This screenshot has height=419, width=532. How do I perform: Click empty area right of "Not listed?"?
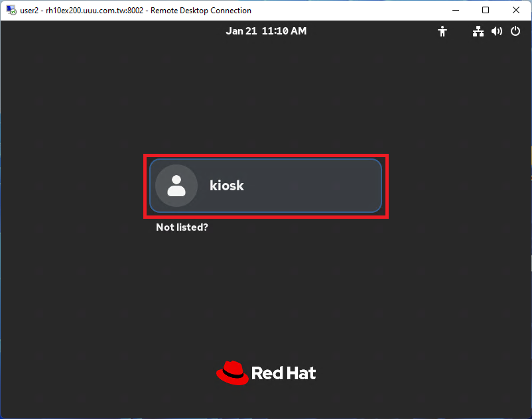(299, 227)
